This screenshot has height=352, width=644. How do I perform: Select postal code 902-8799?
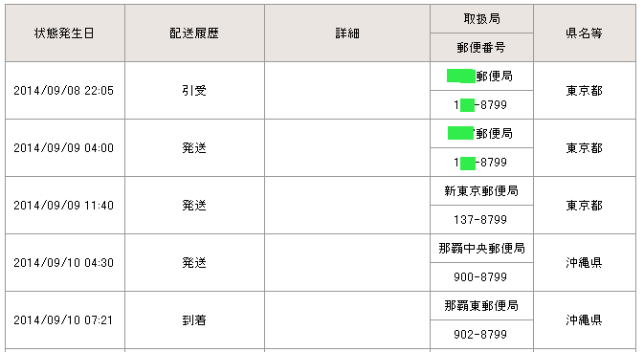pyautogui.click(x=481, y=335)
